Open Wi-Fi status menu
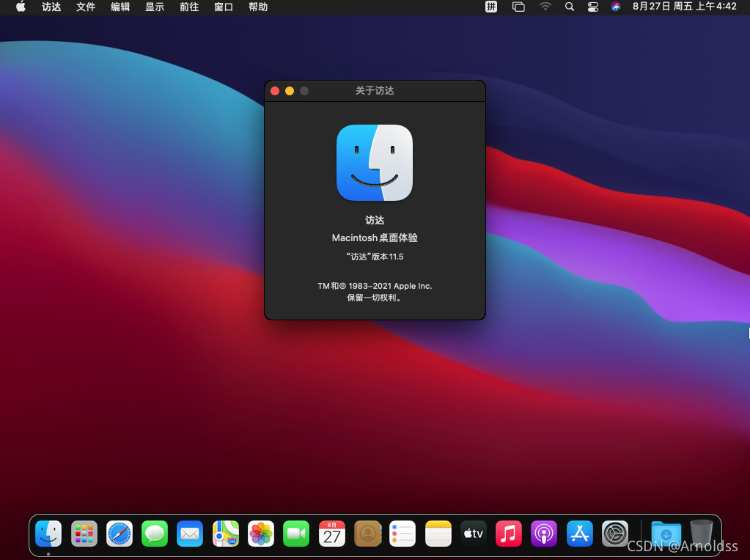Image resolution: width=750 pixels, height=560 pixels. point(545,7)
